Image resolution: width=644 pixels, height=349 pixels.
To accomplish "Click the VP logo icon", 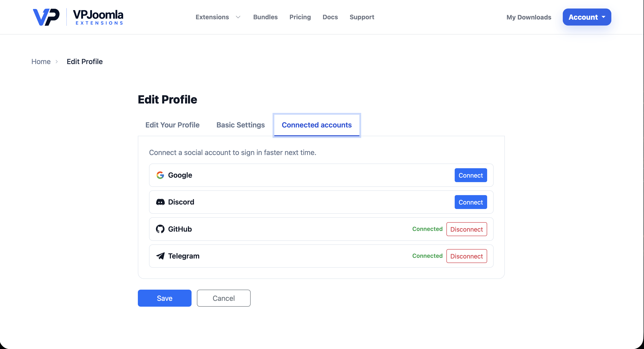I will point(46,17).
